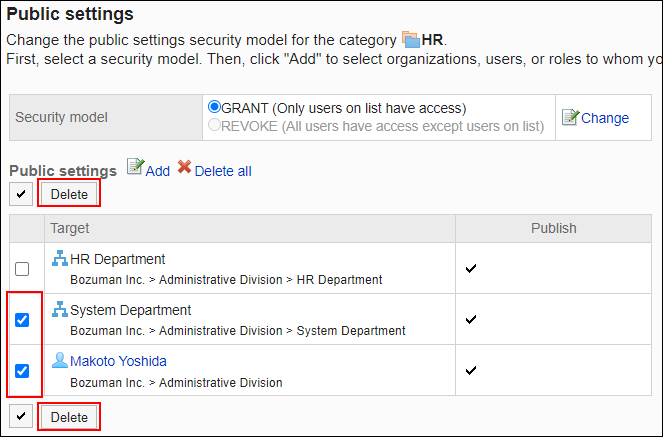663x437 pixels.
Task: Click the Change pencil icon
Action: (x=570, y=117)
